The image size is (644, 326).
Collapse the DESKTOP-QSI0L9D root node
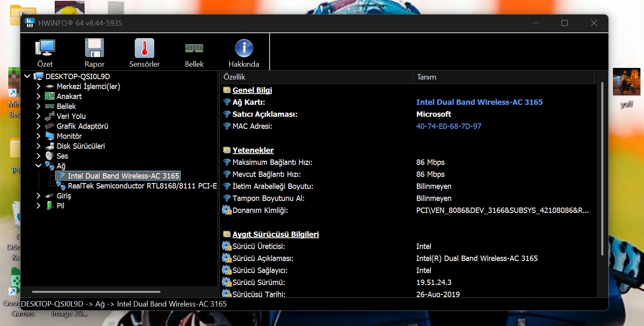coord(27,76)
